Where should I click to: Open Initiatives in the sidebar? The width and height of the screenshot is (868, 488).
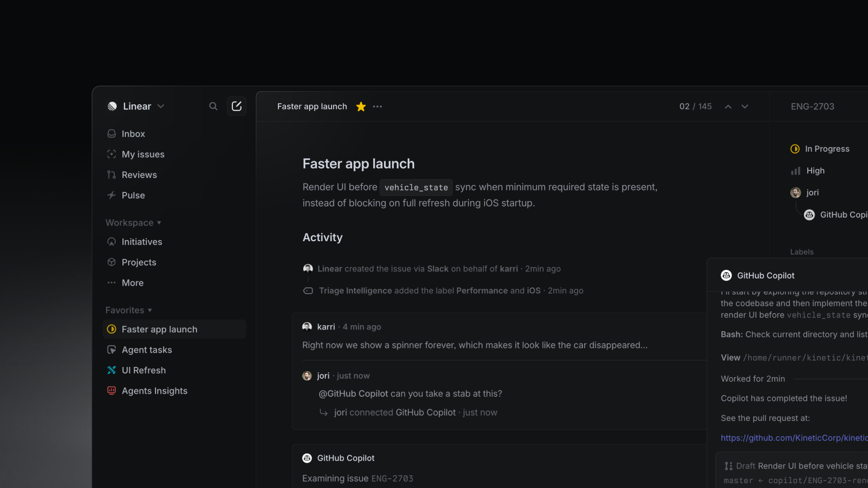(x=174, y=242)
